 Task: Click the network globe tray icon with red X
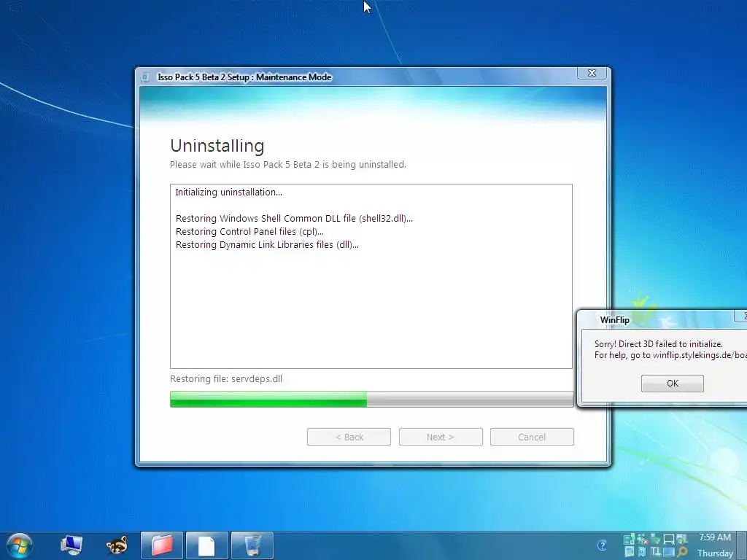click(x=642, y=540)
